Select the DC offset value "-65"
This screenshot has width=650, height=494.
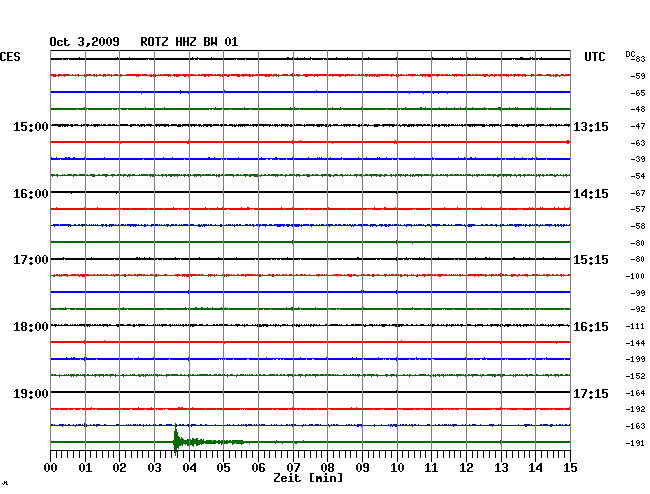click(638, 93)
